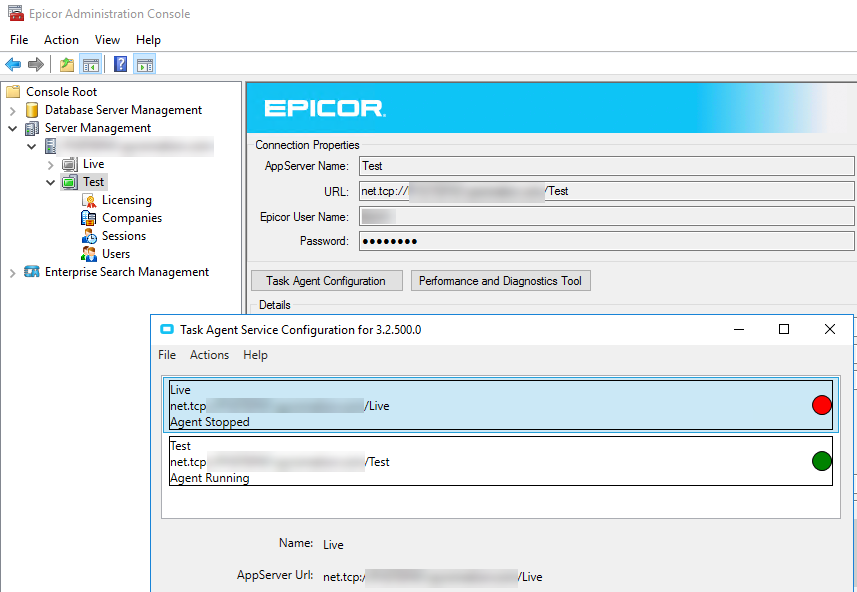Image resolution: width=857 pixels, height=592 pixels.
Task: Select the Users tree item label
Action: click(116, 254)
